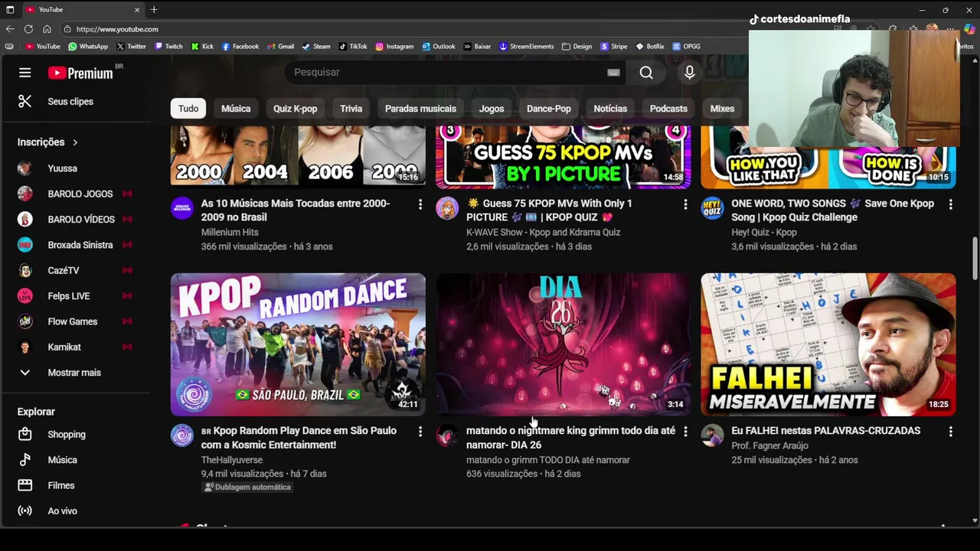Click the YouTube Premium logo
This screenshot has height=551, width=980.
(80, 73)
